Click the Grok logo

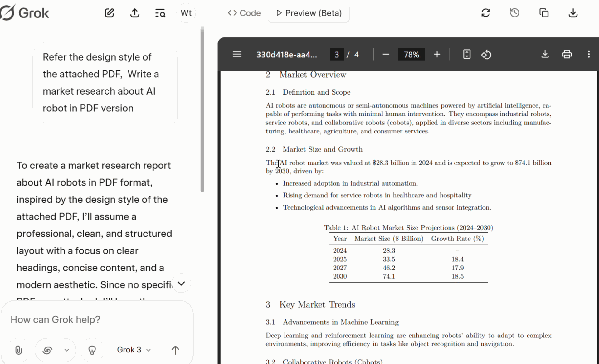pyautogui.click(x=25, y=13)
